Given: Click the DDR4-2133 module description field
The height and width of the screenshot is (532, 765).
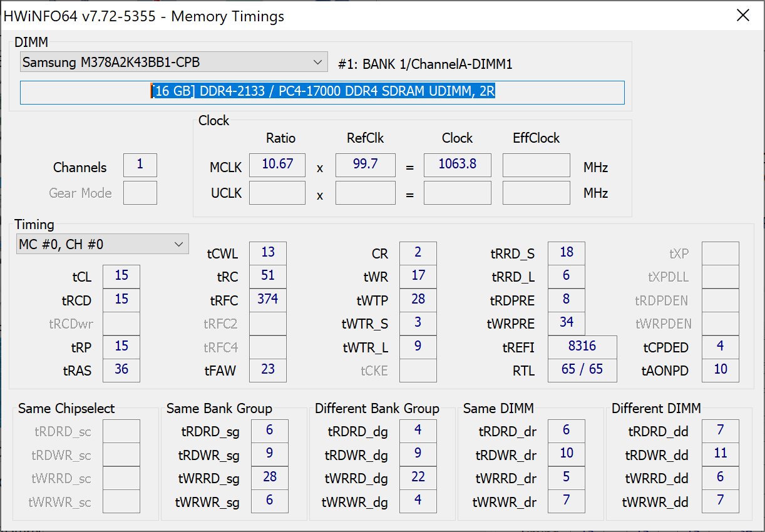Looking at the screenshot, I should tap(322, 92).
